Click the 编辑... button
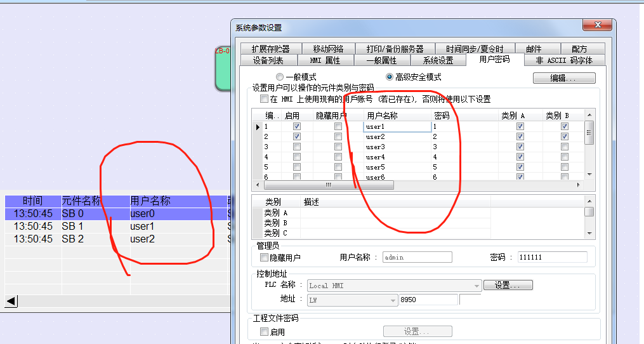Screen dimensions: 644x344 563,78
